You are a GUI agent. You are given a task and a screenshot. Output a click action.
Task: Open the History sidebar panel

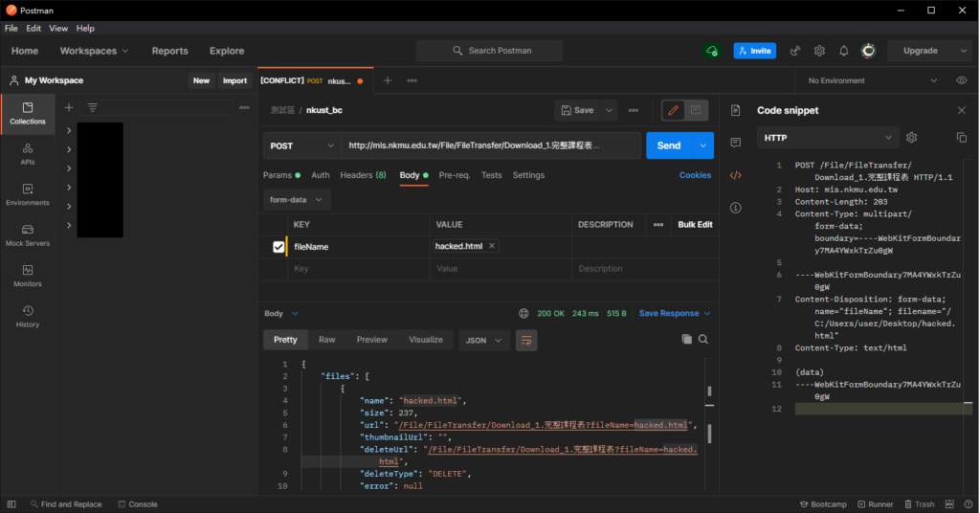28,317
